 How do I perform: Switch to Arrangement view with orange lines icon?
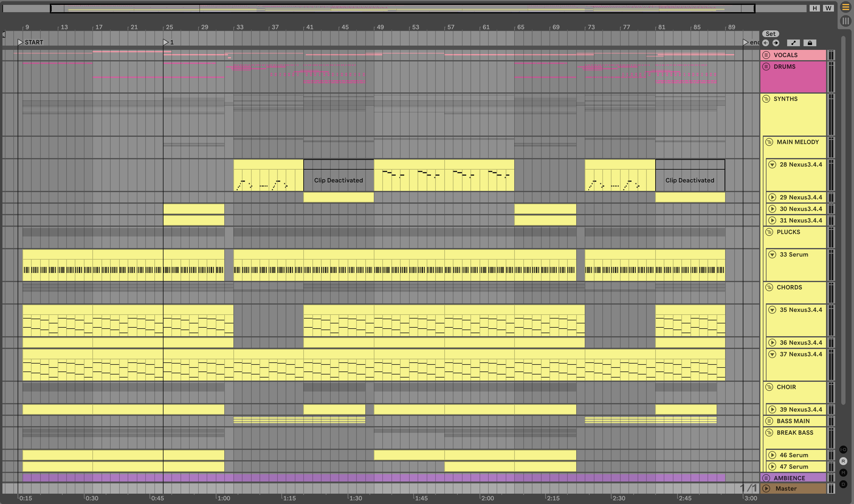(x=845, y=8)
